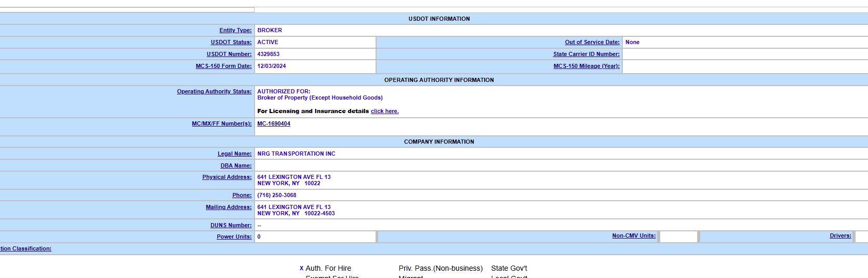Open the Non-CMV Units help link
The width and height of the screenshot is (868, 278).
coord(634,236)
